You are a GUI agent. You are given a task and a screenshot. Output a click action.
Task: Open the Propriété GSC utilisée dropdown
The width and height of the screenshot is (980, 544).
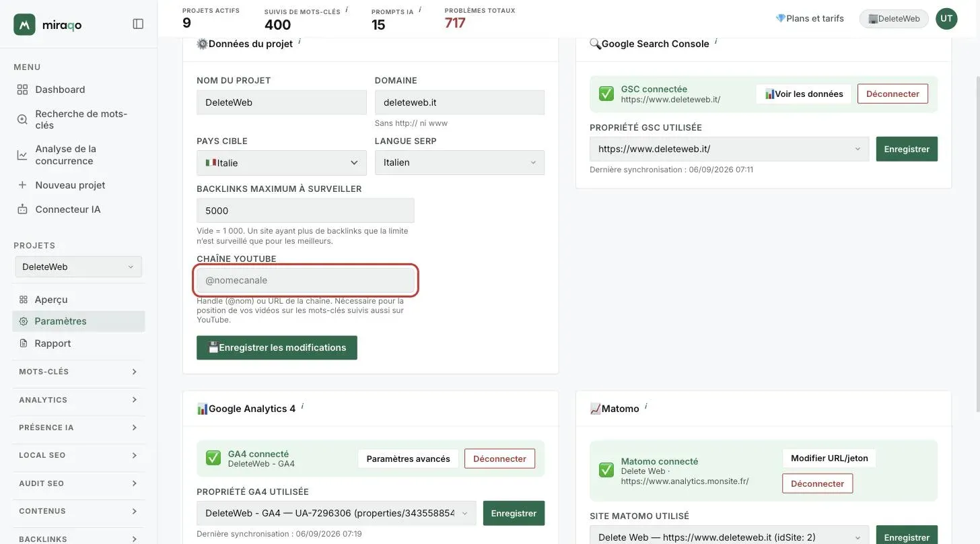(730, 149)
